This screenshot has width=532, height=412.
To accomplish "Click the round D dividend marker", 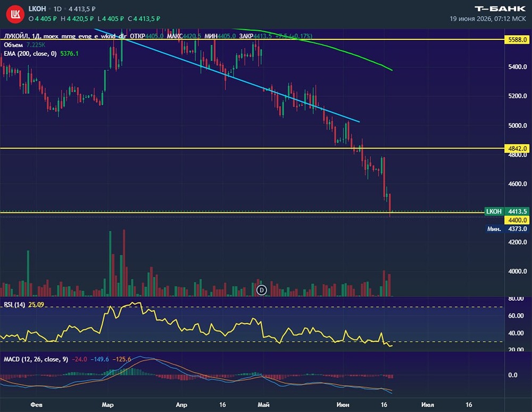I will coord(261,290).
